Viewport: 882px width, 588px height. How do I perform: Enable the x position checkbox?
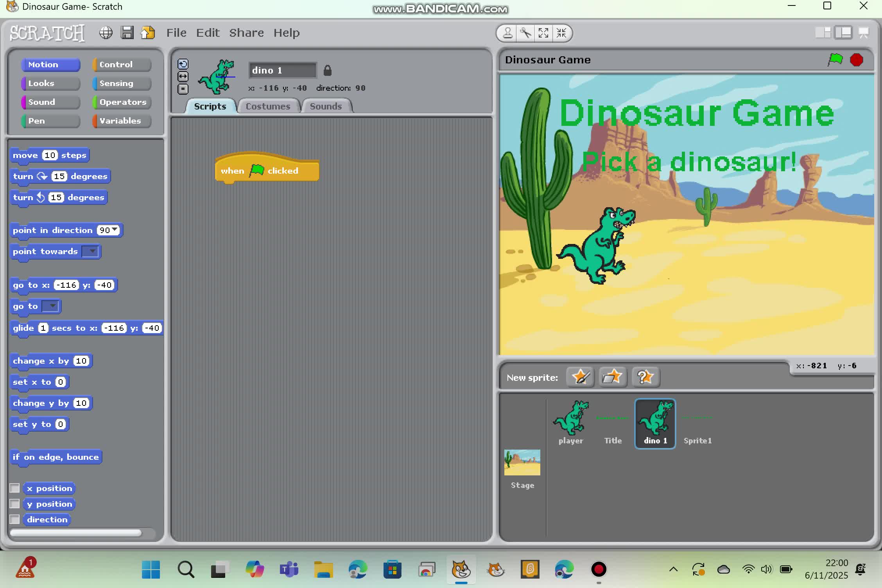click(x=14, y=488)
